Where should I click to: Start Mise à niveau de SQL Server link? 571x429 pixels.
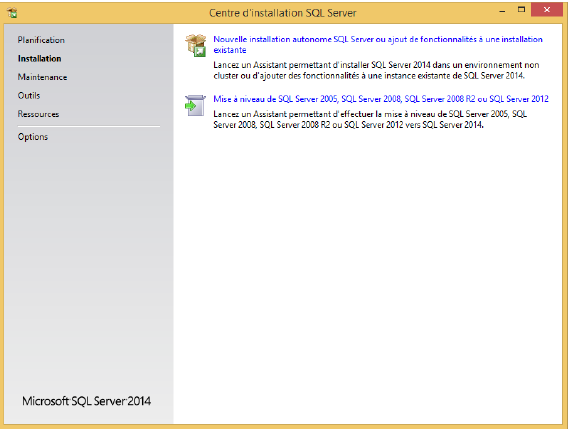tap(381, 99)
